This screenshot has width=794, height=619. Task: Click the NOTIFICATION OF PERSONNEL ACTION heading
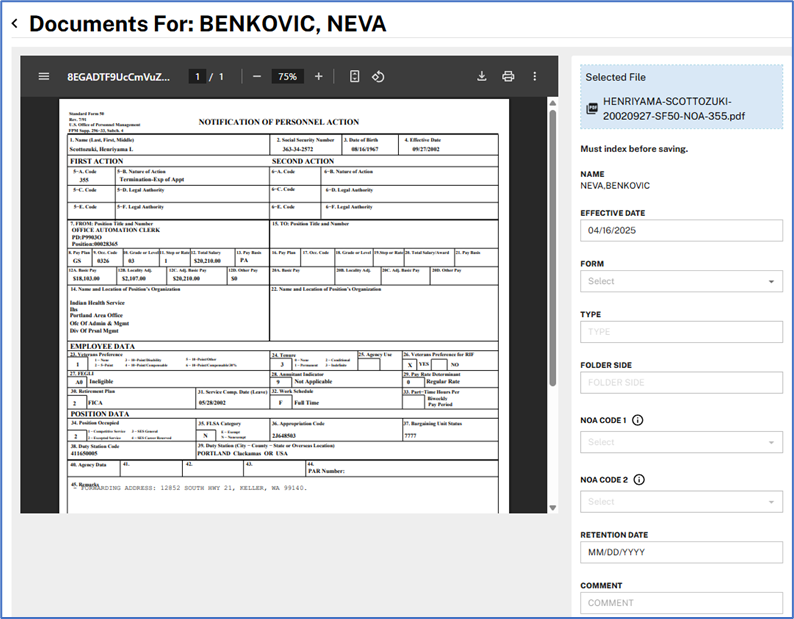pos(279,122)
